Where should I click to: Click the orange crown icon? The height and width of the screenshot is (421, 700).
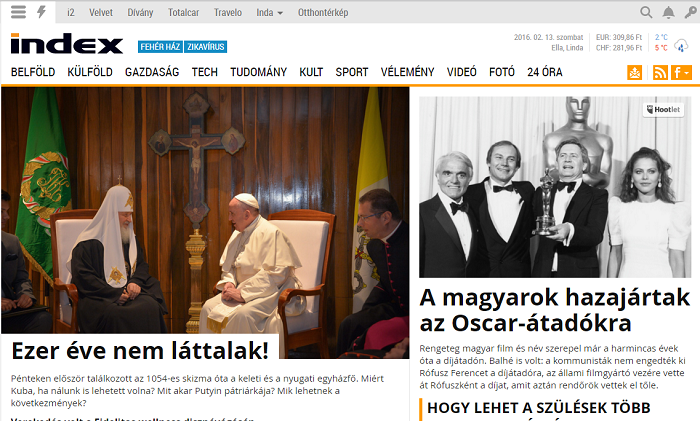[x=635, y=72]
